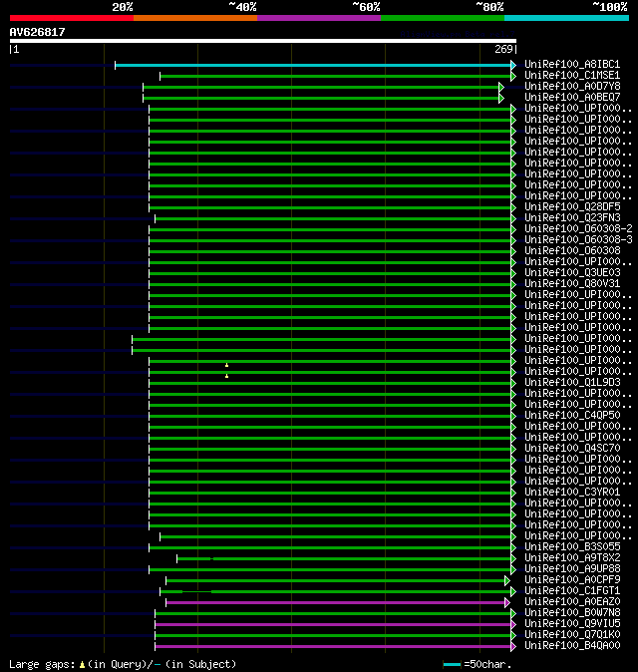Click the purple alignment bar for Q9VIU5
Viewport: 638px width, 672px height.
click(x=333, y=624)
